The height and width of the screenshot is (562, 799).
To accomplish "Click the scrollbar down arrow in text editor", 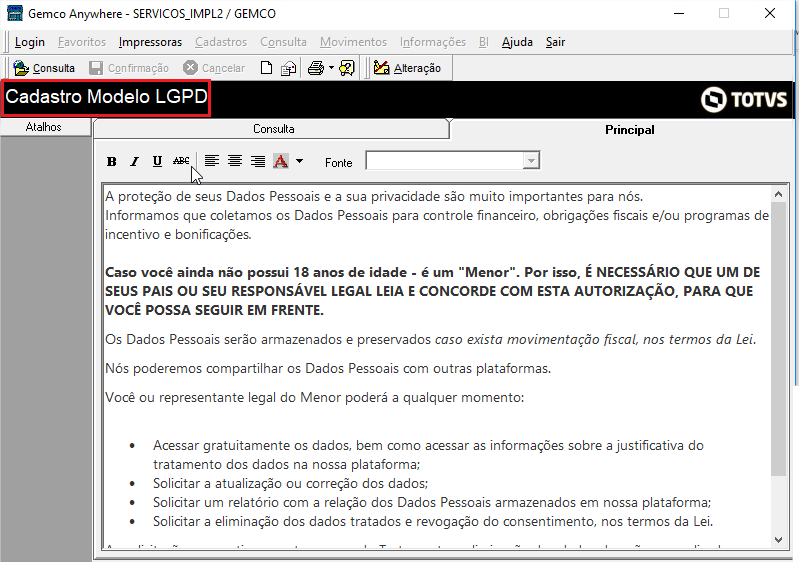I will tap(778, 539).
